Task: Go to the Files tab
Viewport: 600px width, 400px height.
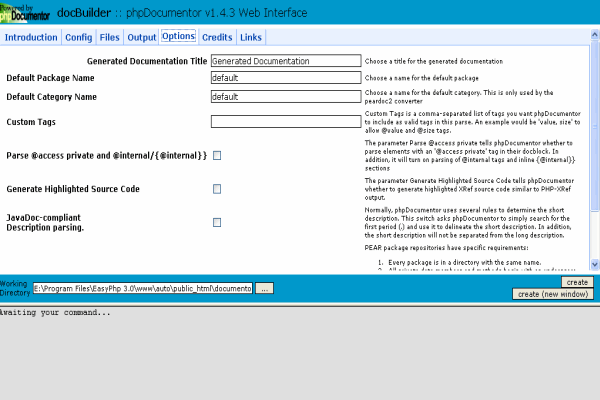Action: (110, 37)
